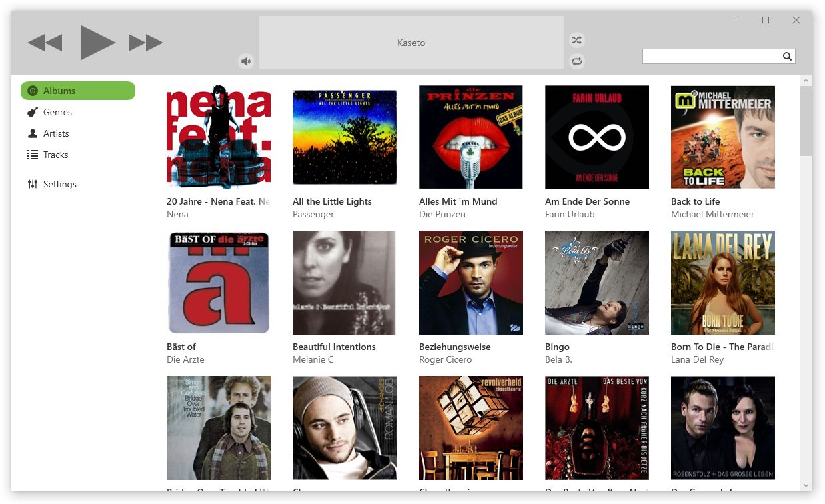Open the "Am Ende Der Sonne" album art

596,137
